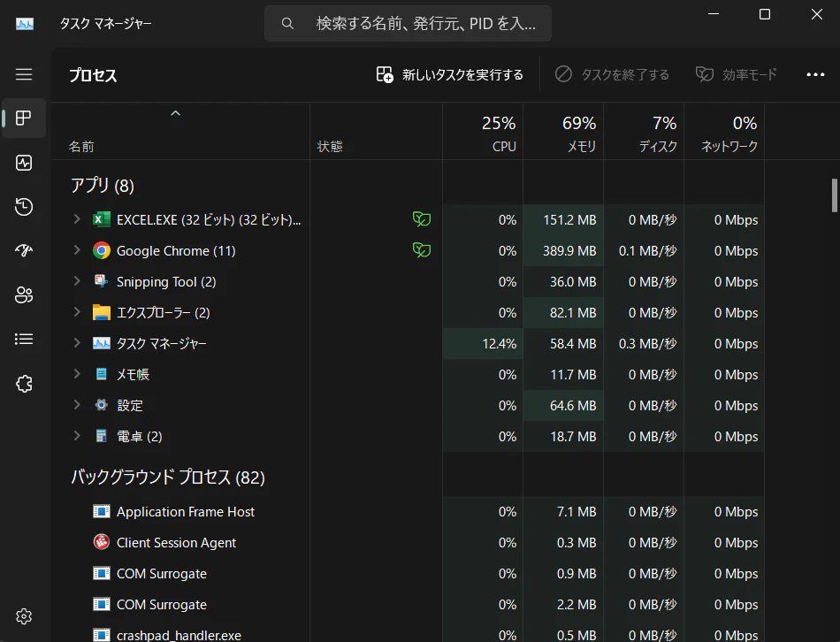Viewport: 840px width, 642px height.
Task: Open App history sidebar icon
Action: pyautogui.click(x=24, y=207)
